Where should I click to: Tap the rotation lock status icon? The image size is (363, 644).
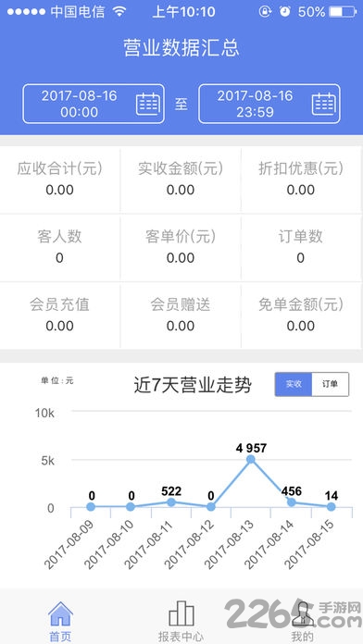click(265, 11)
